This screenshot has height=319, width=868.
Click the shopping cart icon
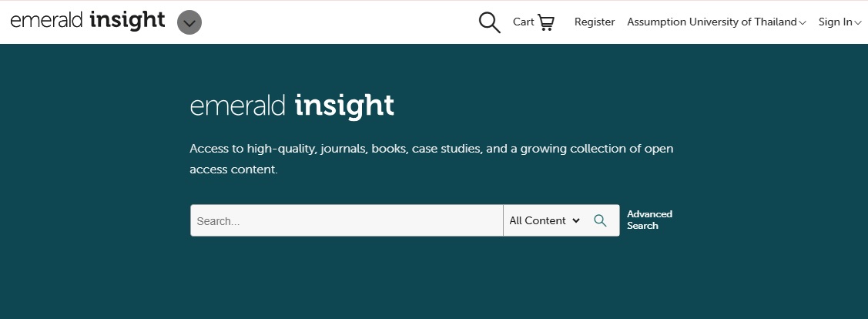[x=546, y=22]
